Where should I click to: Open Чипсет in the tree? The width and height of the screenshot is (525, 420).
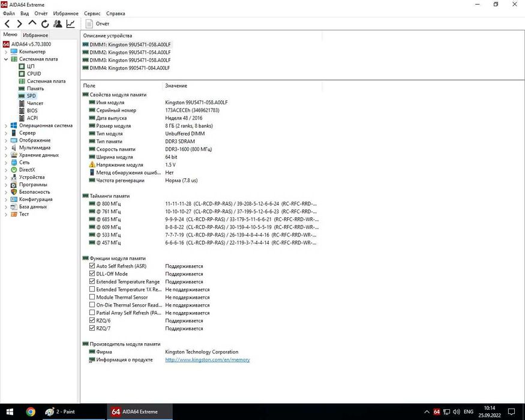(35, 103)
